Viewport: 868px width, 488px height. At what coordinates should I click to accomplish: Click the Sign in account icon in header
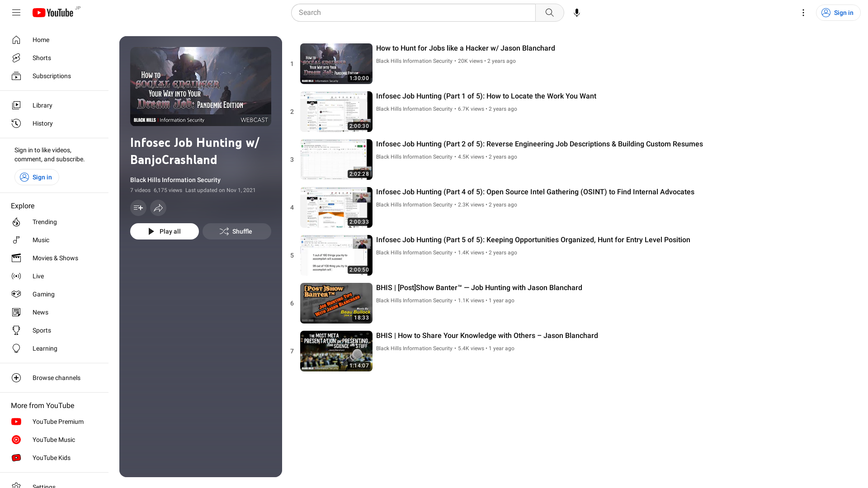(x=826, y=13)
